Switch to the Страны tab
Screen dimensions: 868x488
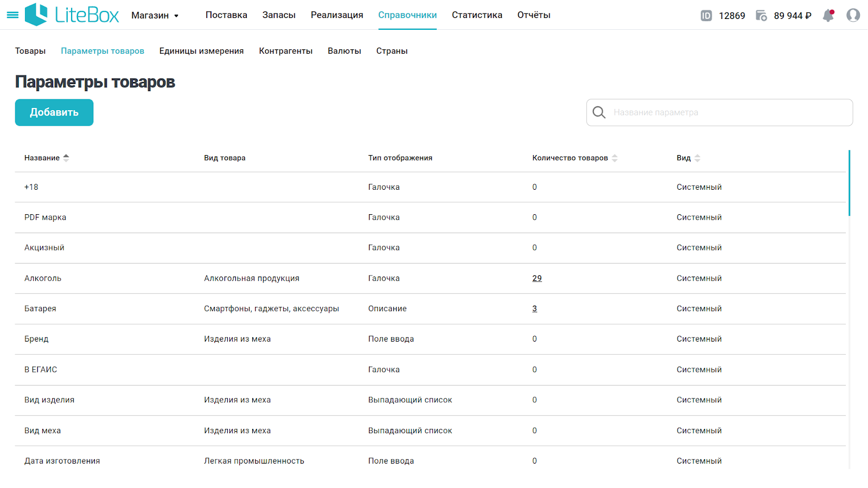[x=392, y=51]
